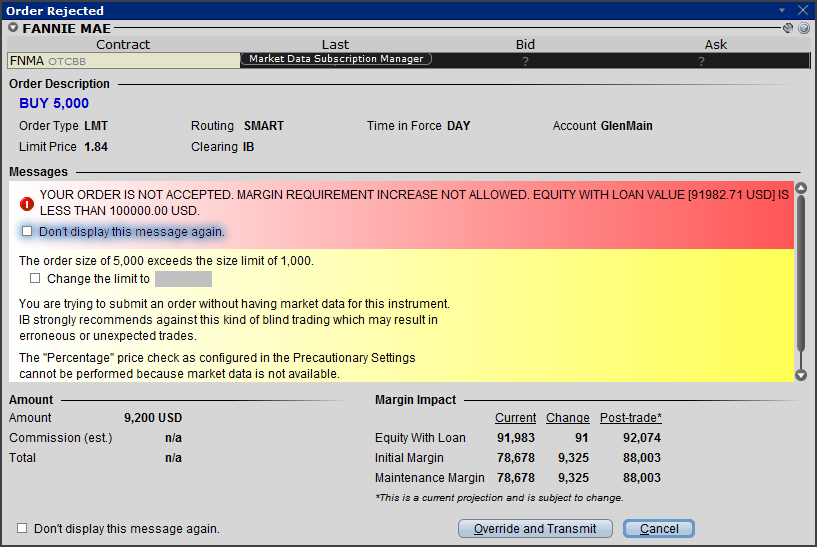Click Commission (est.) n/a value

174,438
